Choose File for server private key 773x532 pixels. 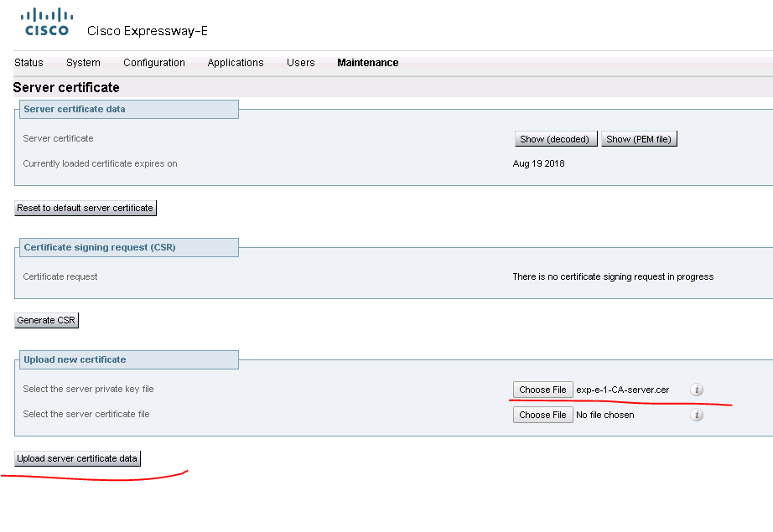[x=542, y=390]
